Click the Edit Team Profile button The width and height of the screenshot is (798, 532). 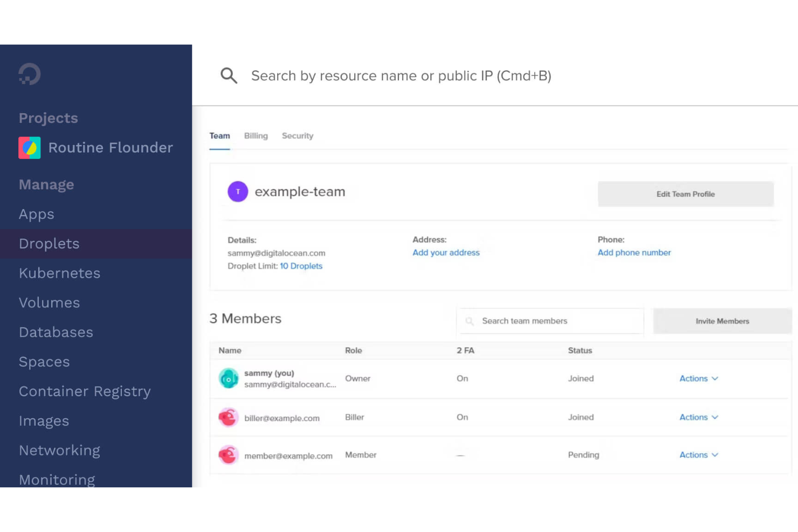tap(685, 194)
